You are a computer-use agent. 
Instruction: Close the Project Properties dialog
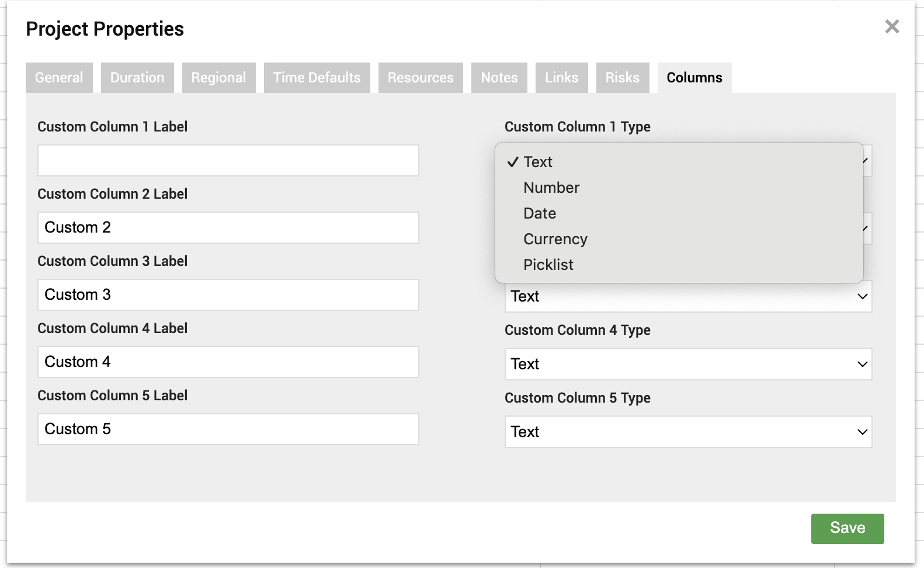(x=892, y=26)
